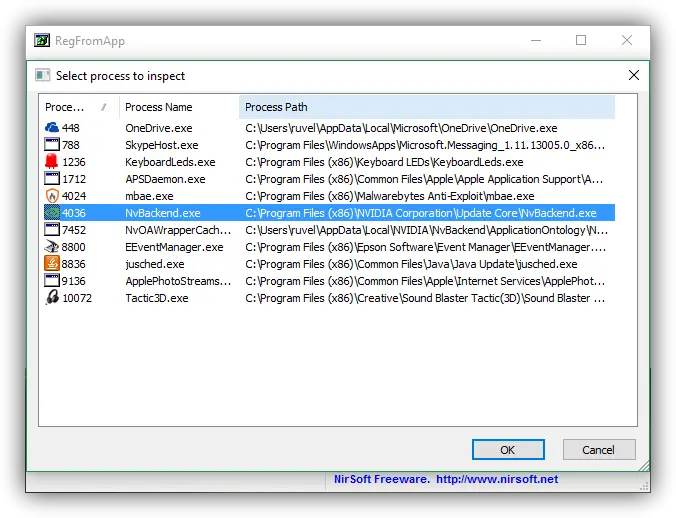Click the OneDrive cloud icon for process 448
Viewport: 676px width, 518px height.
click(52, 128)
